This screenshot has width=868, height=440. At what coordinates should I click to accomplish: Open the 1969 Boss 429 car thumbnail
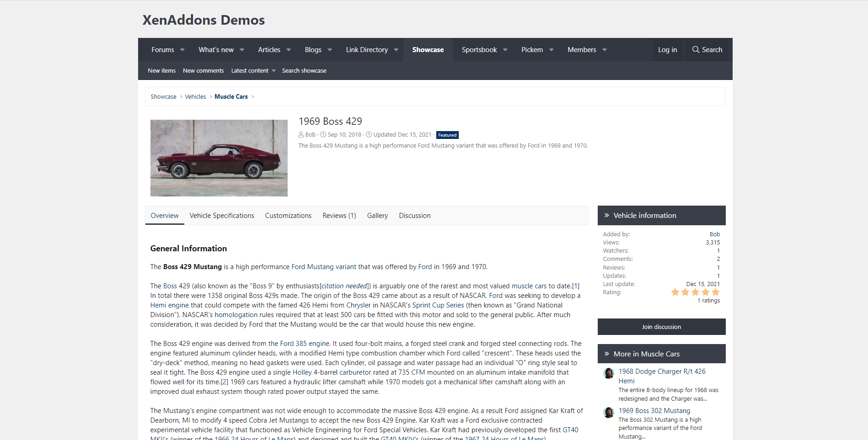point(219,158)
